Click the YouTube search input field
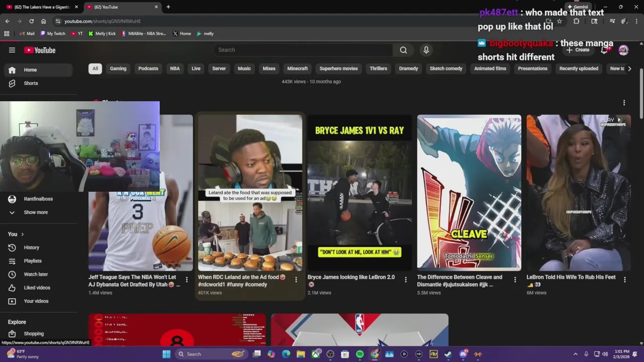This screenshot has height=362, width=644. [x=303, y=50]
